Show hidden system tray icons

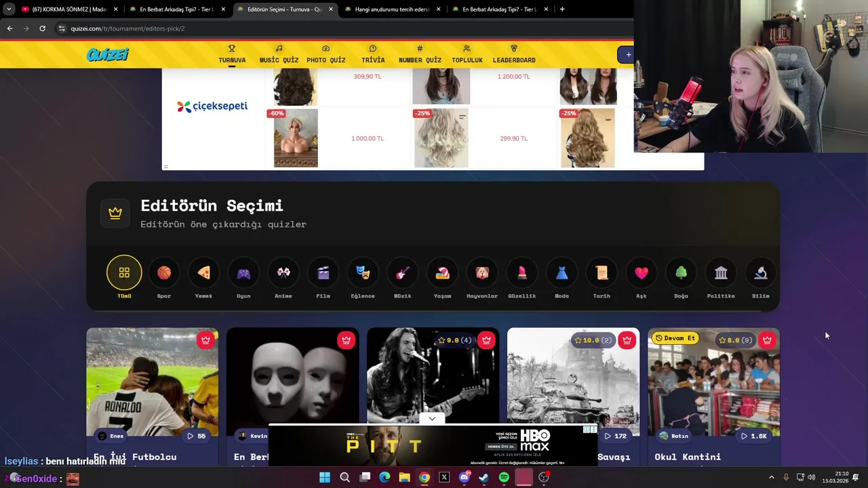[771, 477]
